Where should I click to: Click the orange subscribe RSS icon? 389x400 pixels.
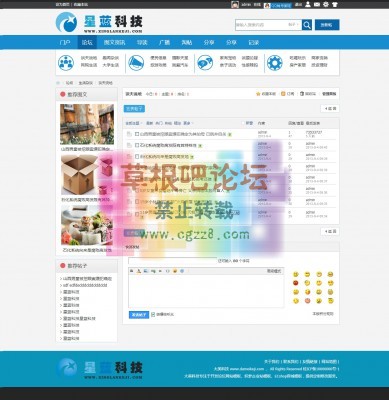click(283, 94)
